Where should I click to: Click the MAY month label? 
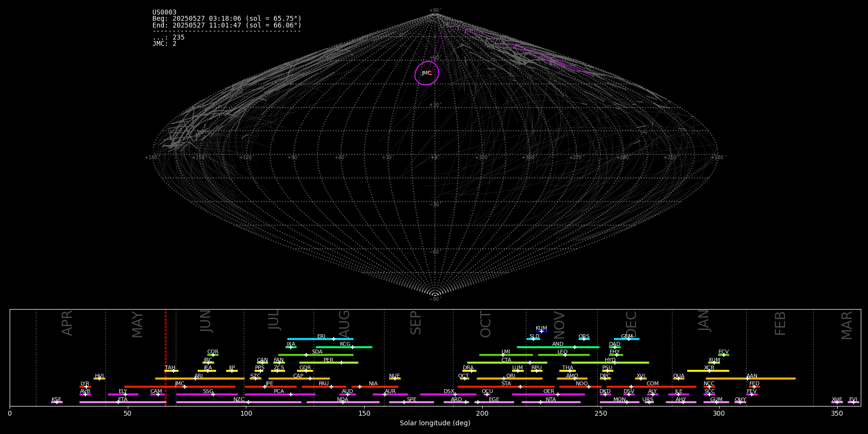coord(137,324)
